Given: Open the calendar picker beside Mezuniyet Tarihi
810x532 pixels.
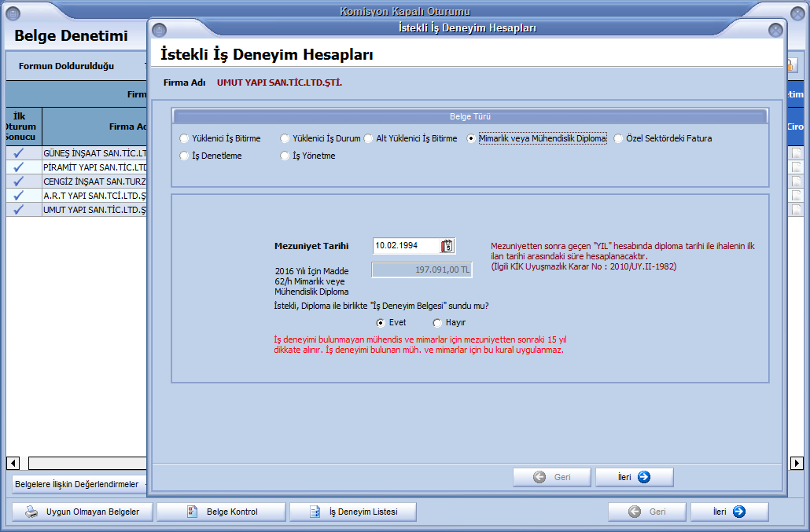Looking at the screenshot, I should pos(447,246).
